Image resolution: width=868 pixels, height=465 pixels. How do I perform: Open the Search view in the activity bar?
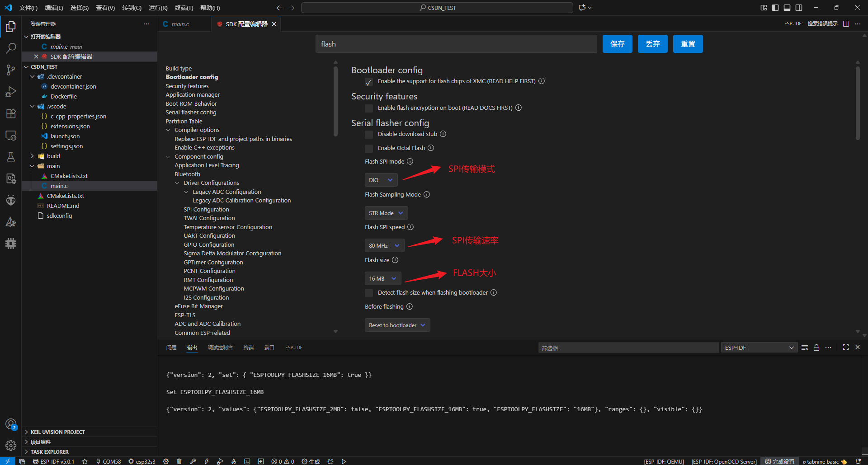[11, 48]
